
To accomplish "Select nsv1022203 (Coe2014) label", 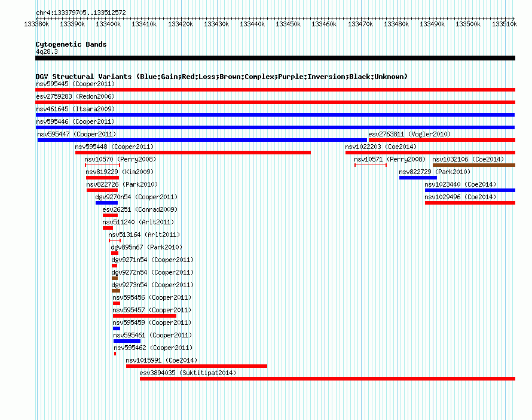I will coord(381,147).
